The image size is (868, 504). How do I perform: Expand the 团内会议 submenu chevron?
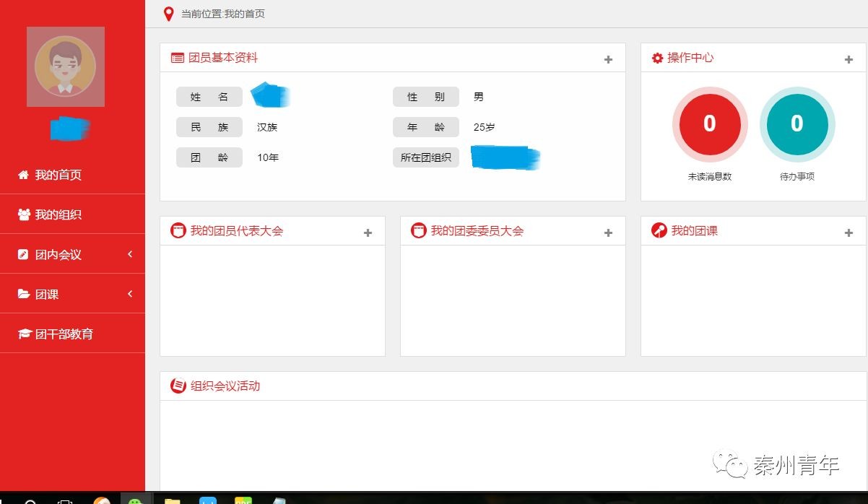[x=130, y=254]
